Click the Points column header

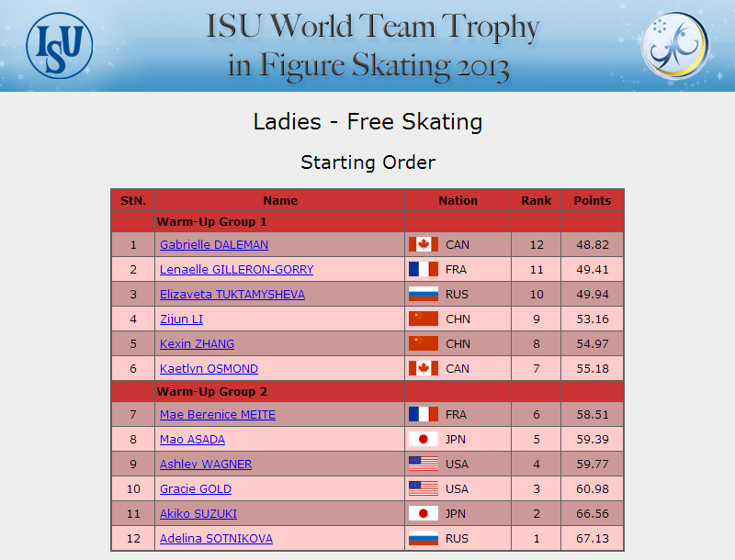(592, 200)
